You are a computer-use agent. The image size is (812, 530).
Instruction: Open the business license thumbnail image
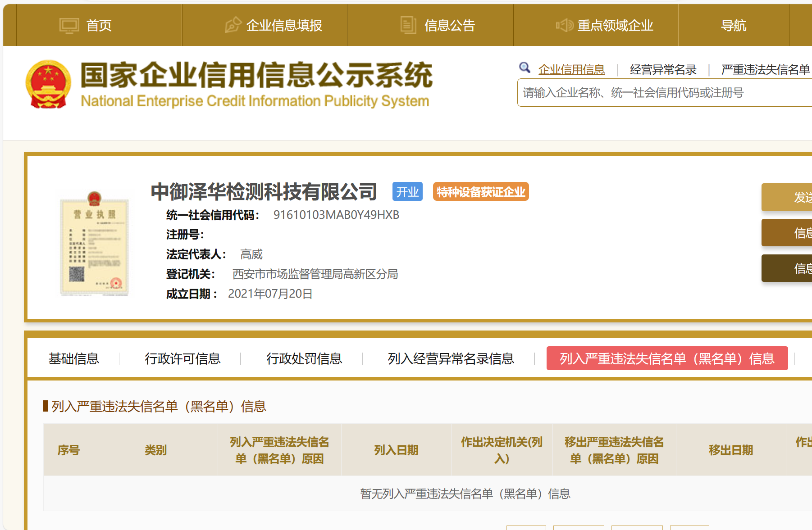94,244
